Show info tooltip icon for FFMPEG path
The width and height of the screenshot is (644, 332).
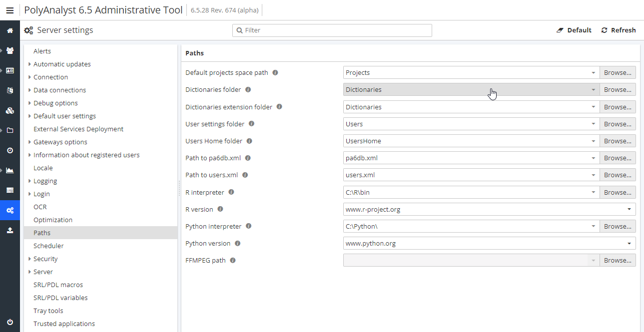[233, 261]
